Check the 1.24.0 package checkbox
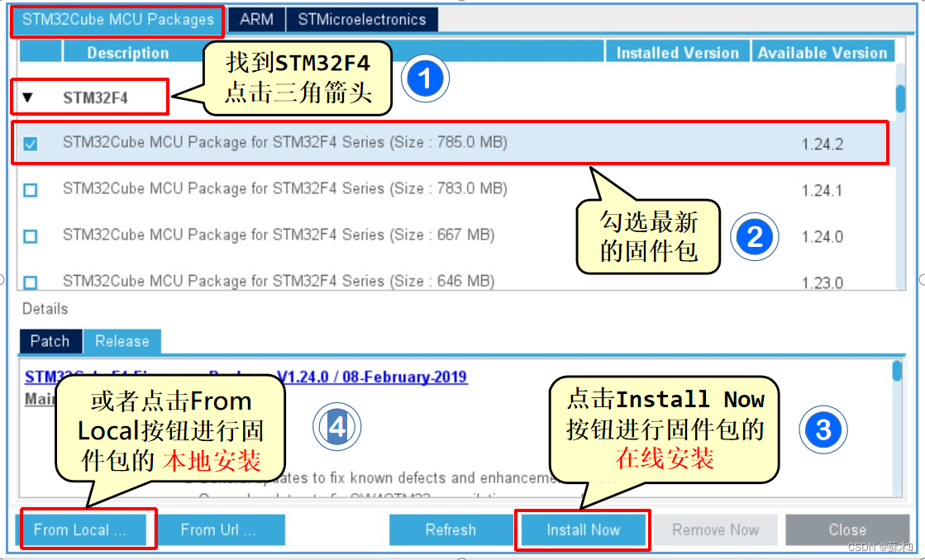The width and height of the screenshot is (925, 560). [30, 236]
